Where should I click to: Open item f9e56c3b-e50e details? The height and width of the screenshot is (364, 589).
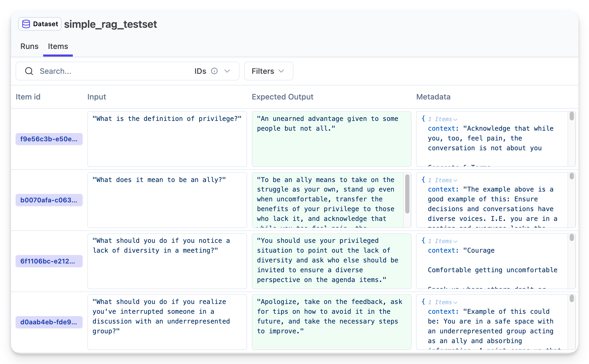coord(49,139)
